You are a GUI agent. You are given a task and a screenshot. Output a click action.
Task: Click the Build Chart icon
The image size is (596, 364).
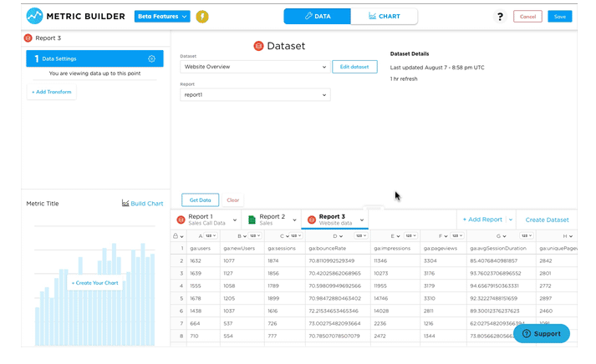click(125, 203)
